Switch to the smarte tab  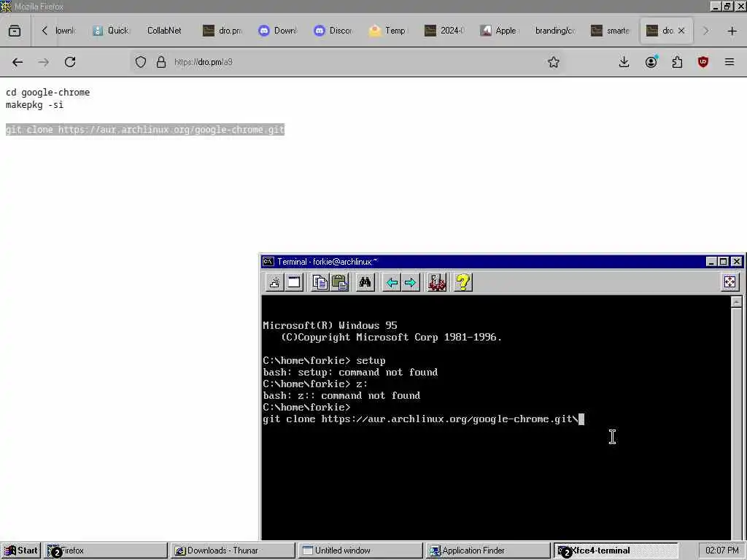[611, 31]
